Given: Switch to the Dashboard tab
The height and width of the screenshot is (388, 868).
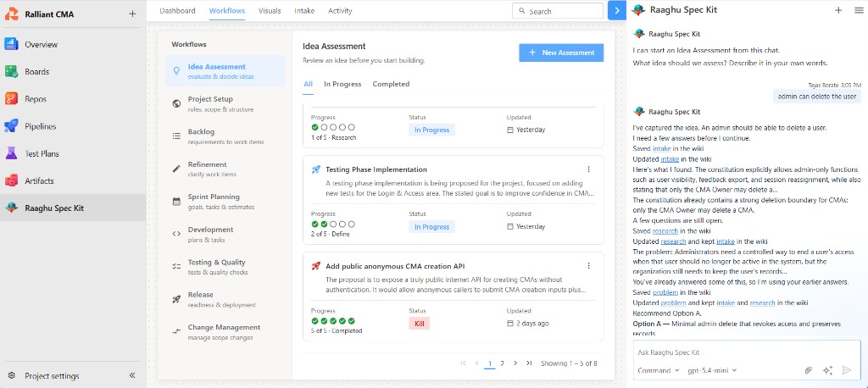Looking at the screenshot, I should pos(177,10).
